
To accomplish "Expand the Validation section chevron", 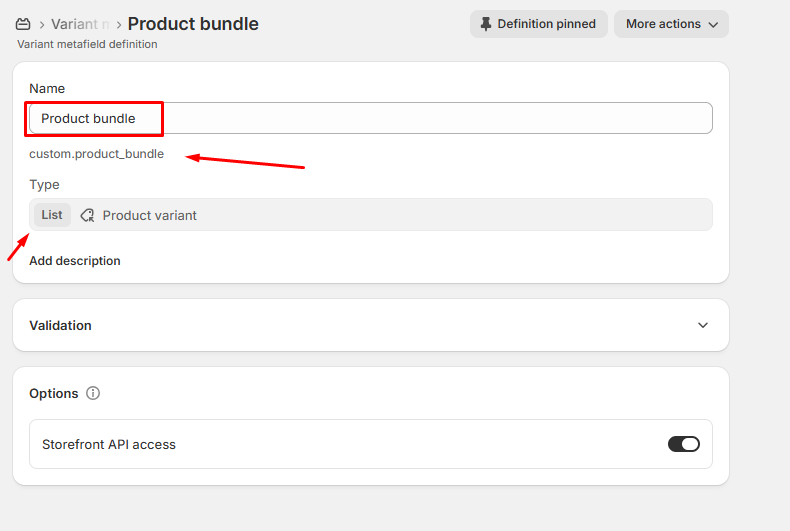I will (703, 325).
